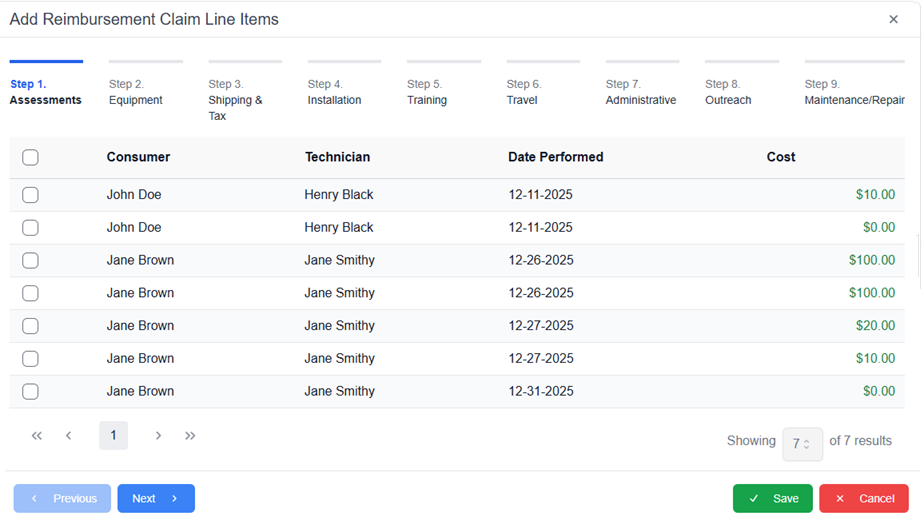The height and width of the screenshot is (526, 924).
Task: Click the dialog title text
Action: (x=144, y=19)
